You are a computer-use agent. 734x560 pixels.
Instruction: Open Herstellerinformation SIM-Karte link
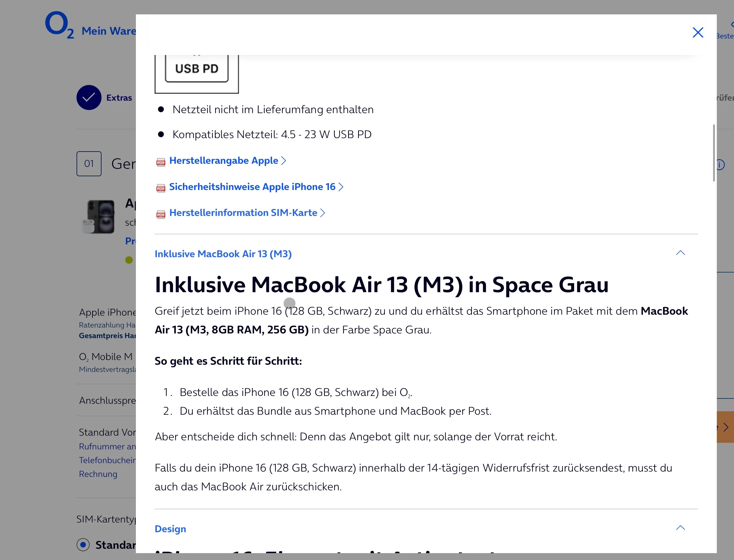pyautogui.click(x=243, y=213)
